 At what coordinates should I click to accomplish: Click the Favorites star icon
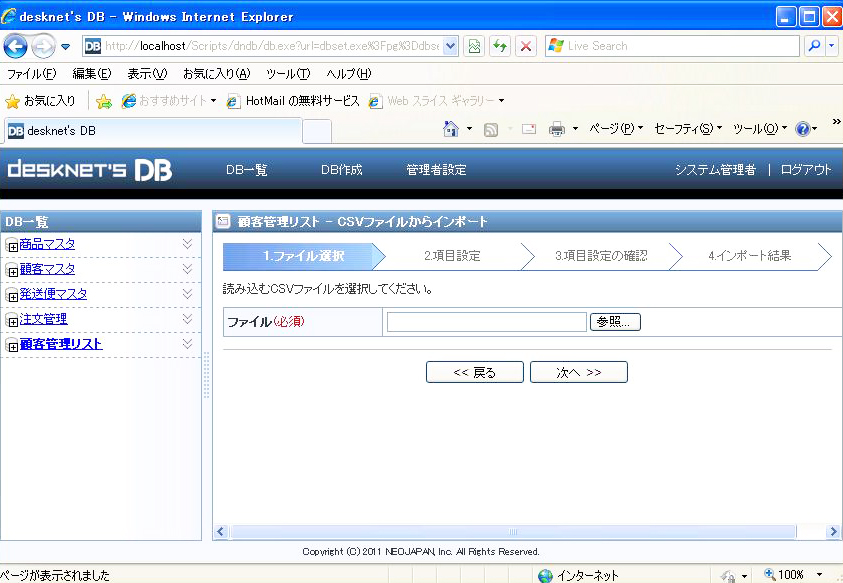point(13,101)
